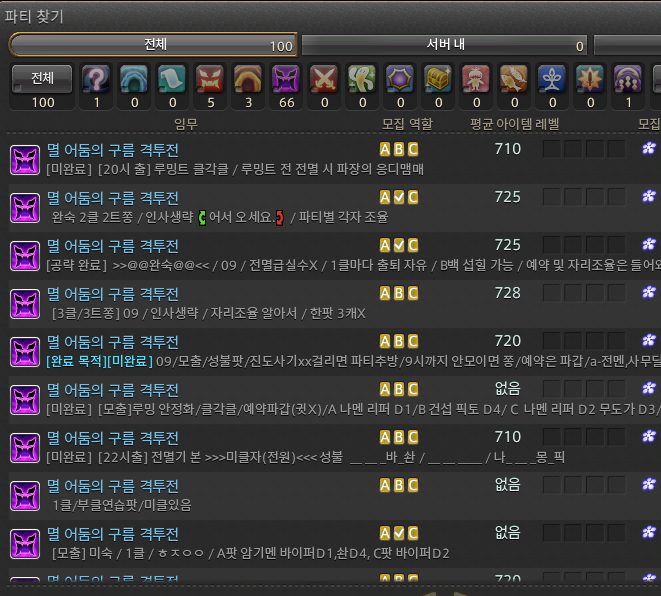
Task: Click the 파티 찾기 window title
Action: [34, 17]
